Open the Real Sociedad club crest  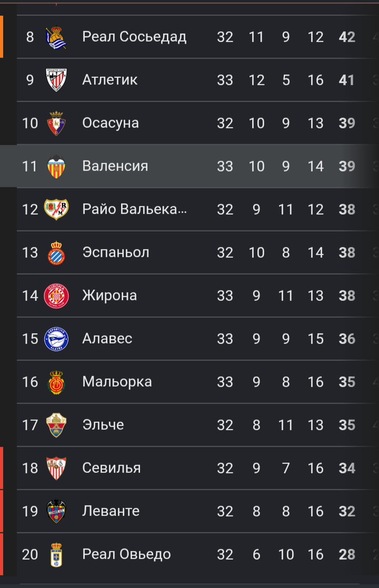[56, 37]
